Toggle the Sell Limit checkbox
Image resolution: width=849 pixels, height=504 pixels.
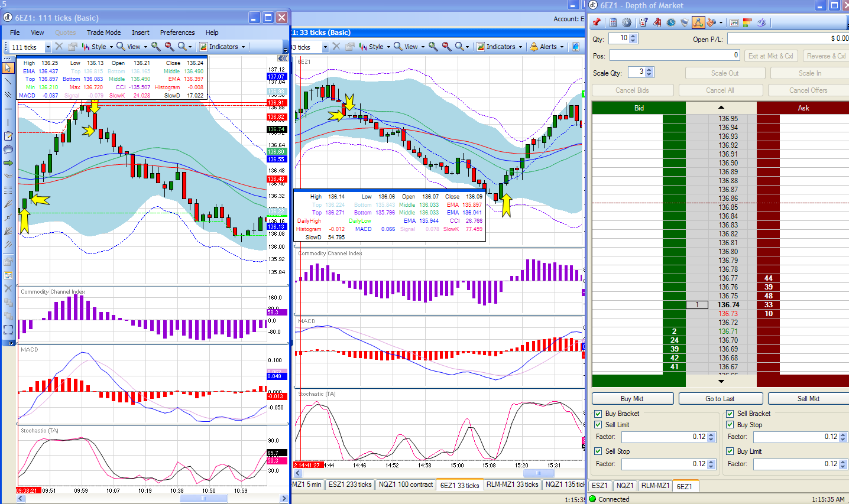(x=598, y=425)
